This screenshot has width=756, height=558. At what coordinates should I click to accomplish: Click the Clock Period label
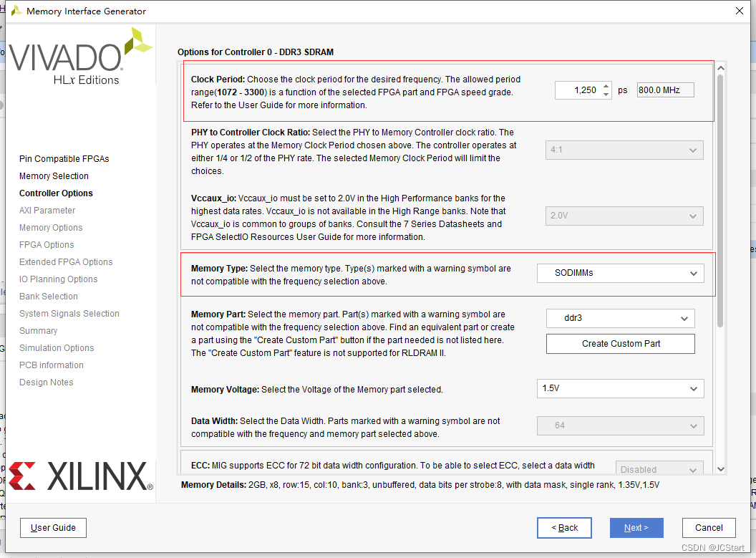coord(218,79)
